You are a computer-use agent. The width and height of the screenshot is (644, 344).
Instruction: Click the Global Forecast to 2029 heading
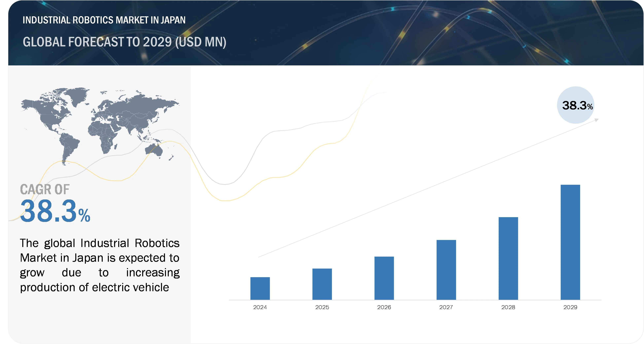click(125, 42)
